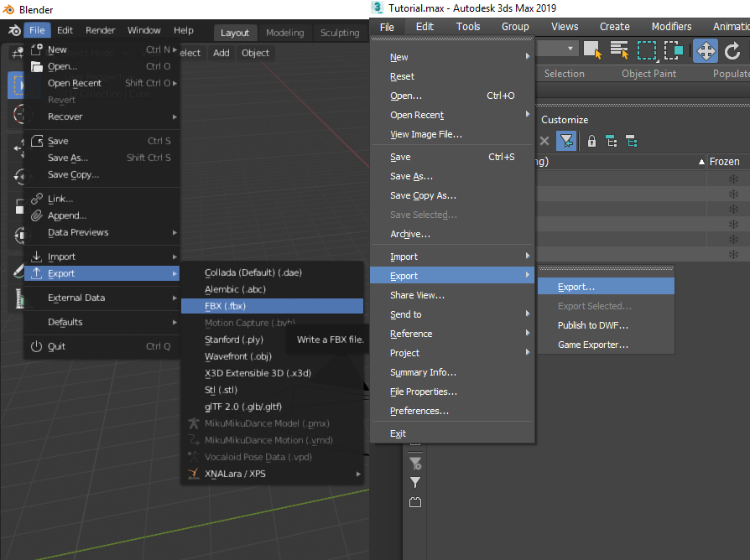Activate the Select and Move tool
The width and height of the screenshot is (750, 560).
coord(706,50)
